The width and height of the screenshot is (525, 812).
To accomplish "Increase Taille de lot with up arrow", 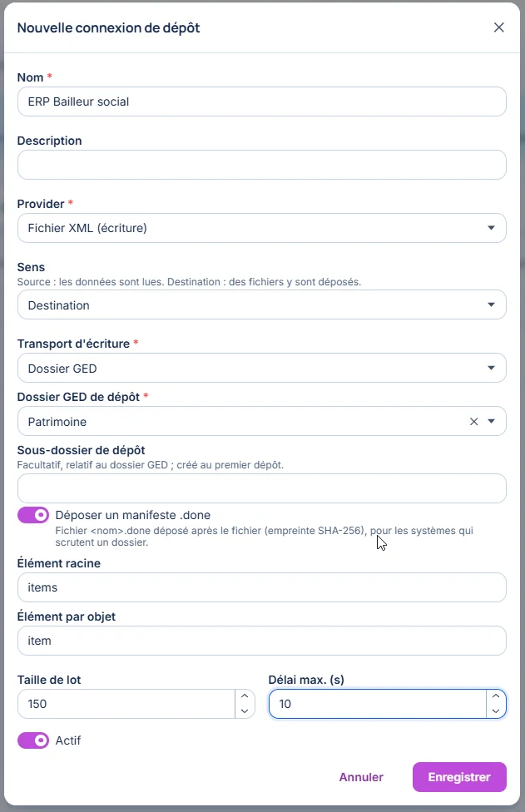I will coord(245,696).
